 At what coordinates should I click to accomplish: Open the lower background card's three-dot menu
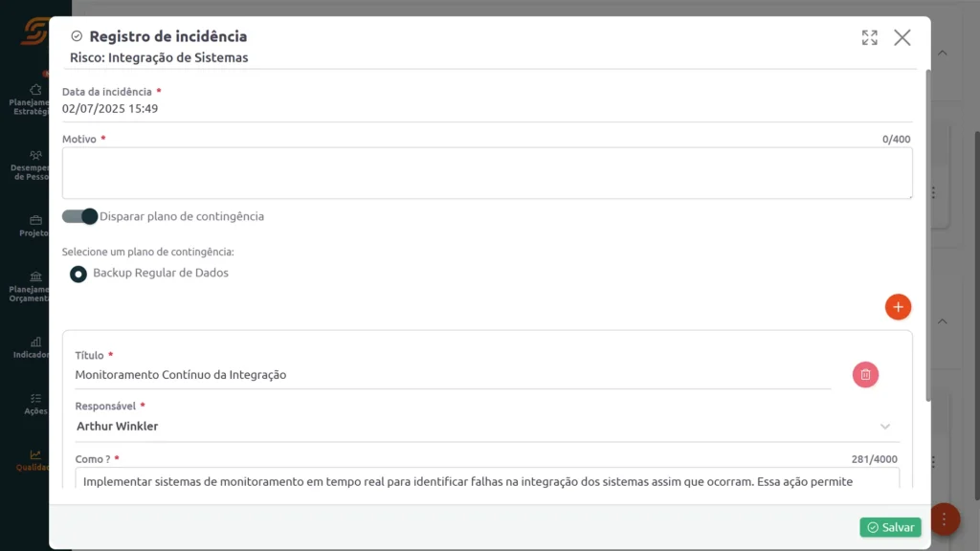click(934, 462)
